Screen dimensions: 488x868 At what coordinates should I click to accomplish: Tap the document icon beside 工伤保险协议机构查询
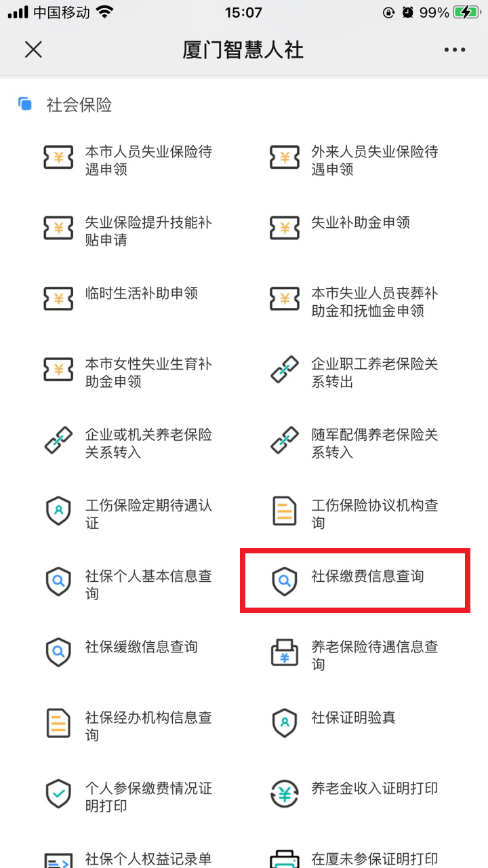click(285, 511)
